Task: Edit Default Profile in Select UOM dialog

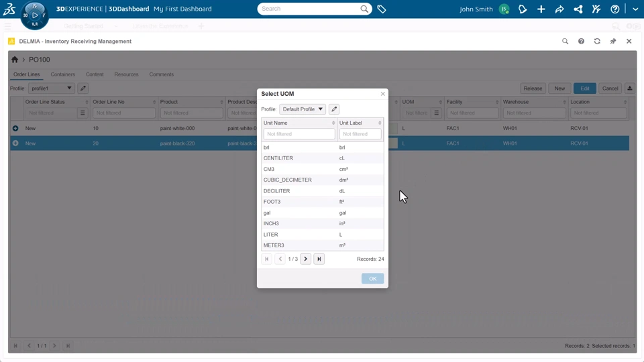Action: coord(334,109)
